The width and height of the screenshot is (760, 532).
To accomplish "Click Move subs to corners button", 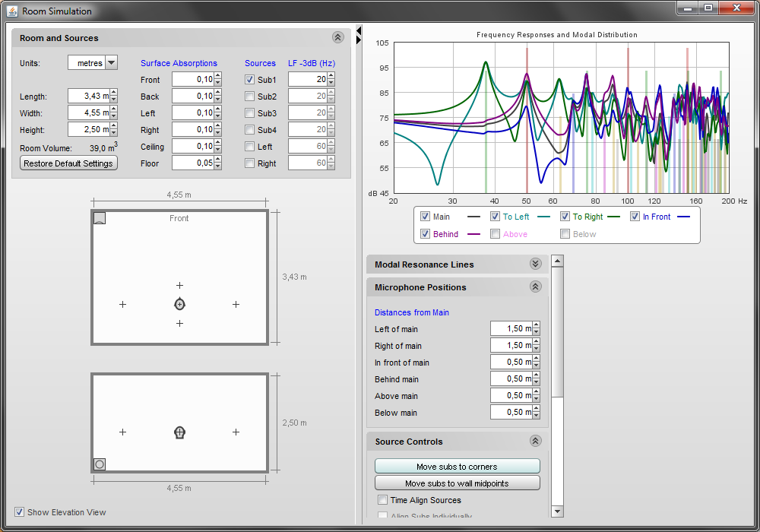I will (457, 466).
